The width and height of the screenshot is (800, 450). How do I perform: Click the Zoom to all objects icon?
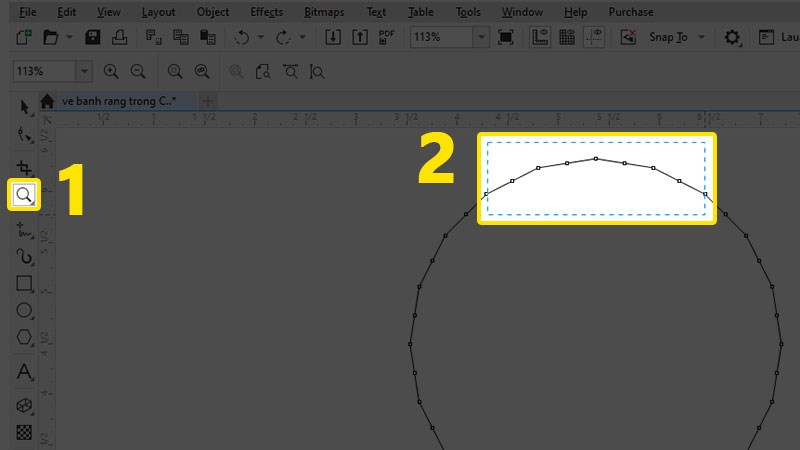[x=202, y=72]
